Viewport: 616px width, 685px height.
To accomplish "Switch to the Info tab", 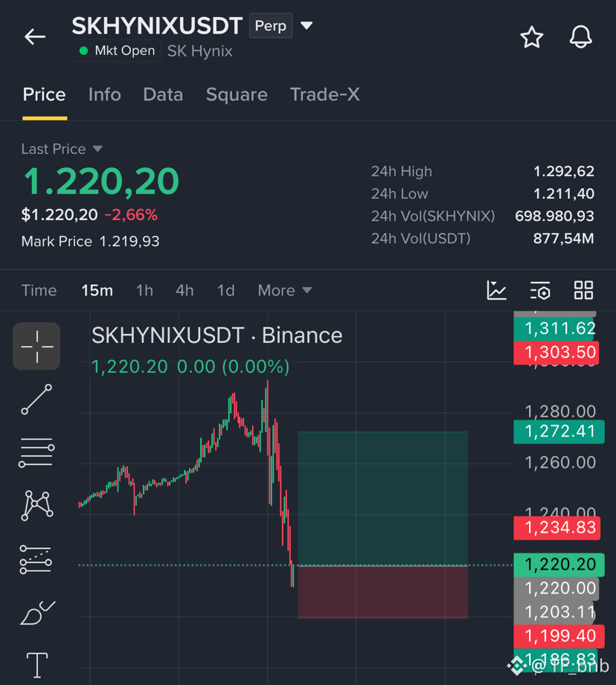I will (104, 94).
